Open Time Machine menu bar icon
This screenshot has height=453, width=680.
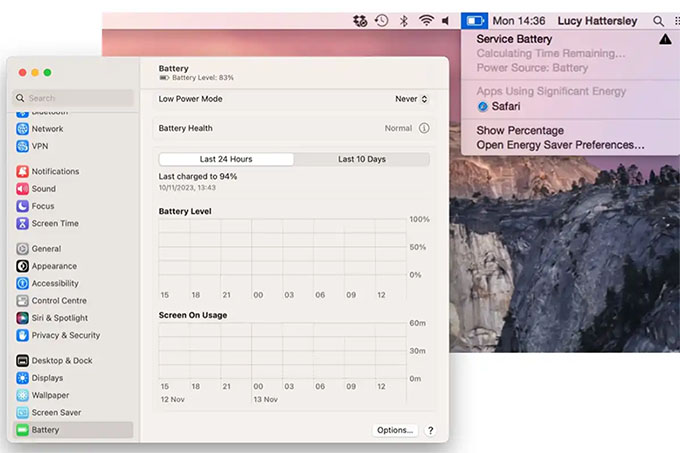[x=381, y=20]
